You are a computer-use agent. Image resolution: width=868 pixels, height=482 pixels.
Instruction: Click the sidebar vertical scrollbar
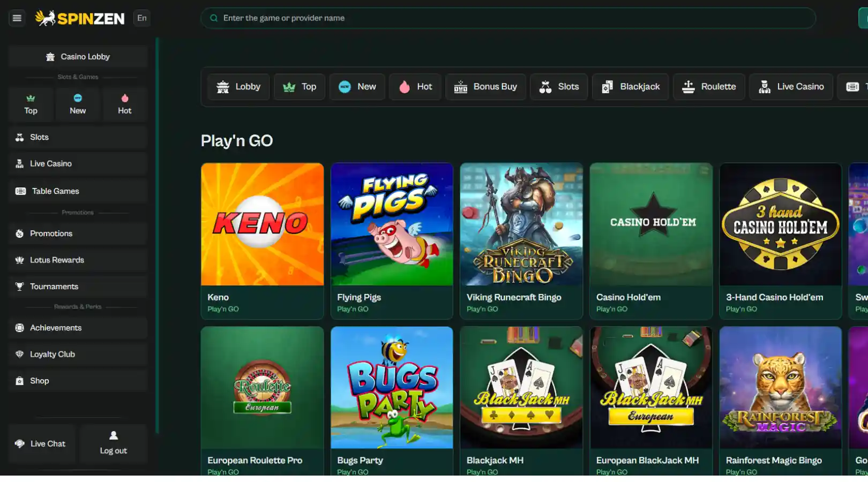click(157, 236)
